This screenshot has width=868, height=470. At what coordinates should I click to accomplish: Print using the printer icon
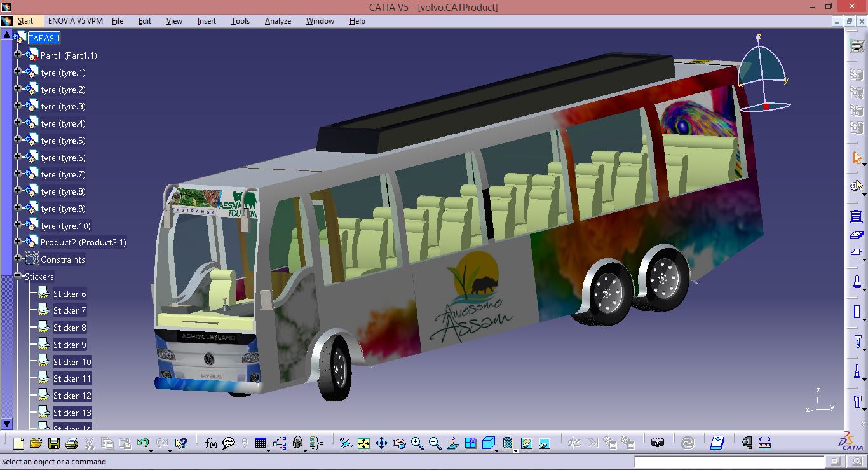(72, 443)
